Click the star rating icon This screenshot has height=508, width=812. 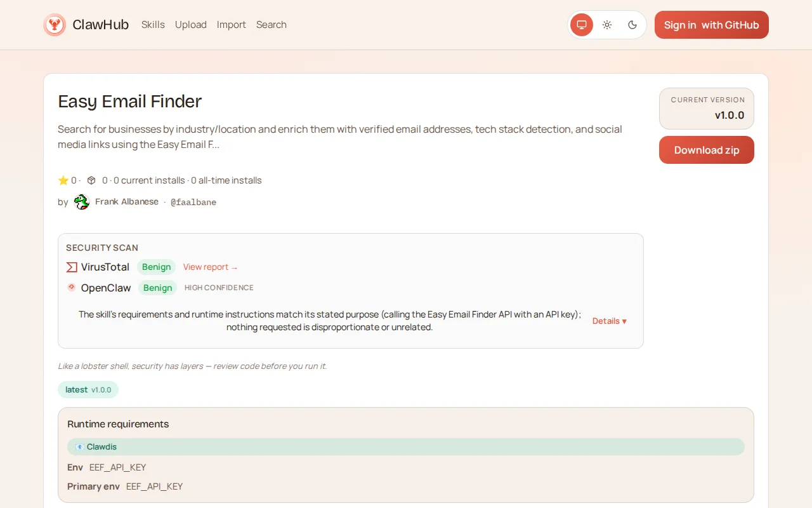pos(63,180)
